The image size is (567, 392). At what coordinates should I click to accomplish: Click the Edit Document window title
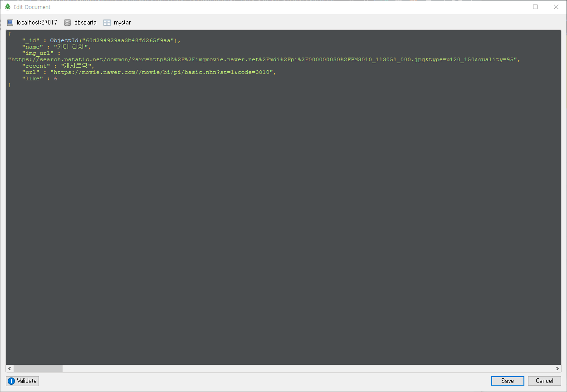click(32, 7)
